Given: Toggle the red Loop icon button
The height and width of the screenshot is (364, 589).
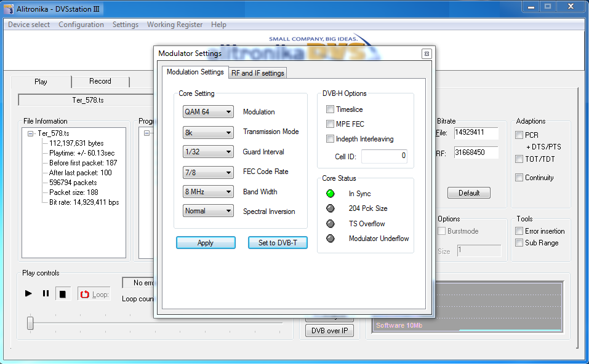Looking at the screenshot, I should 86,295.
